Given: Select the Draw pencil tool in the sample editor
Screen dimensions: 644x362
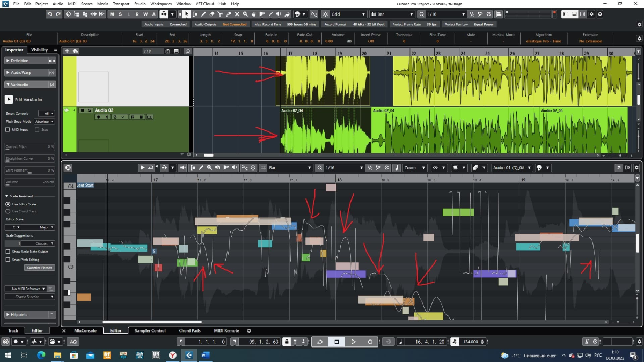Looking at the screenshot, I should pos(201,168).
